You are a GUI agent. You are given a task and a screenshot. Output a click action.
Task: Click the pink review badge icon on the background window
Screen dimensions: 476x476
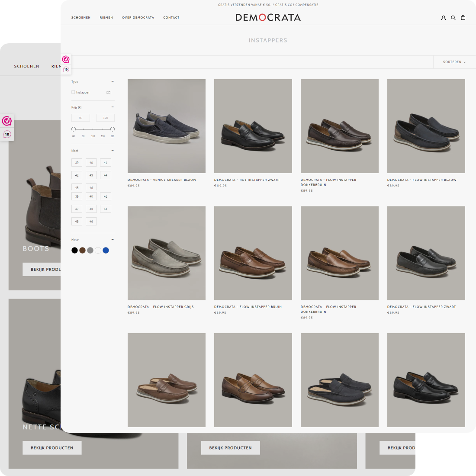(6, 121)
